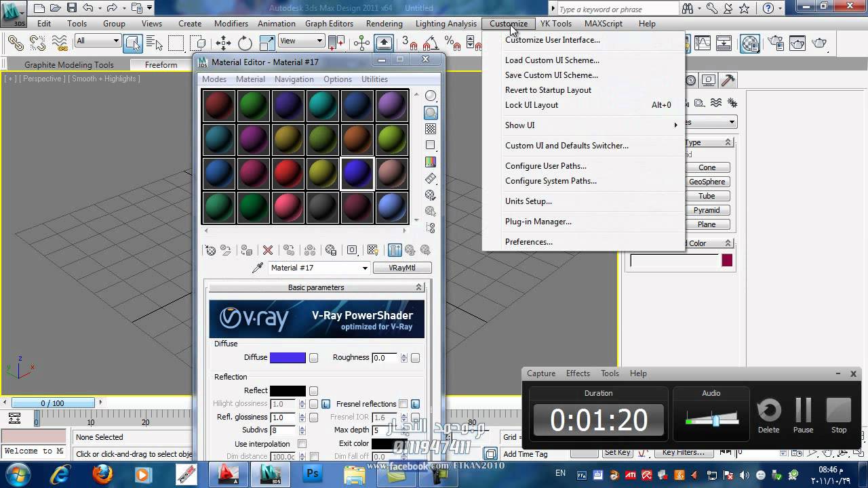Click Space Warps wavy icon in panel
Screen dimensions: 868x488
tap(716, 103)
